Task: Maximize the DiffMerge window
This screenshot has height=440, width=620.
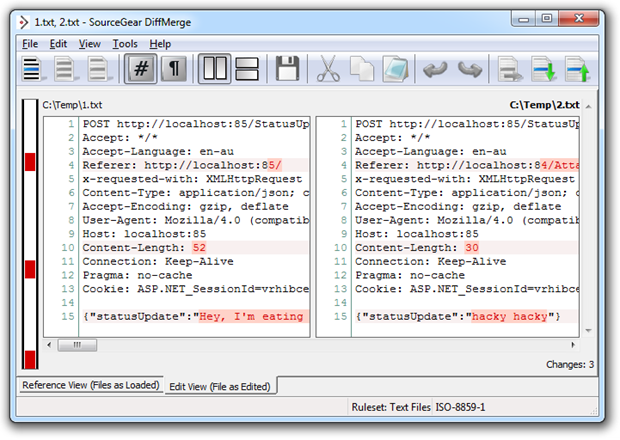Action: click(547, 19)
